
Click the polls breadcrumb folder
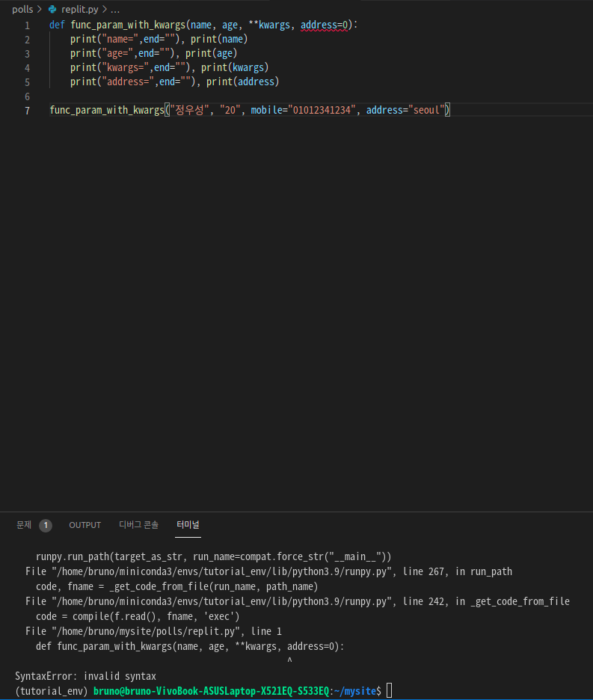coord(22,10)
